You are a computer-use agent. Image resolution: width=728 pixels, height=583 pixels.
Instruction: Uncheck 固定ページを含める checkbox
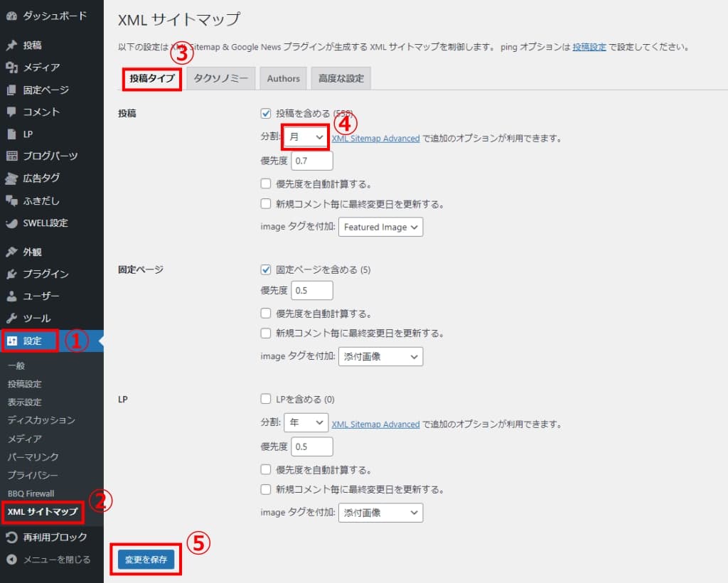266,269
